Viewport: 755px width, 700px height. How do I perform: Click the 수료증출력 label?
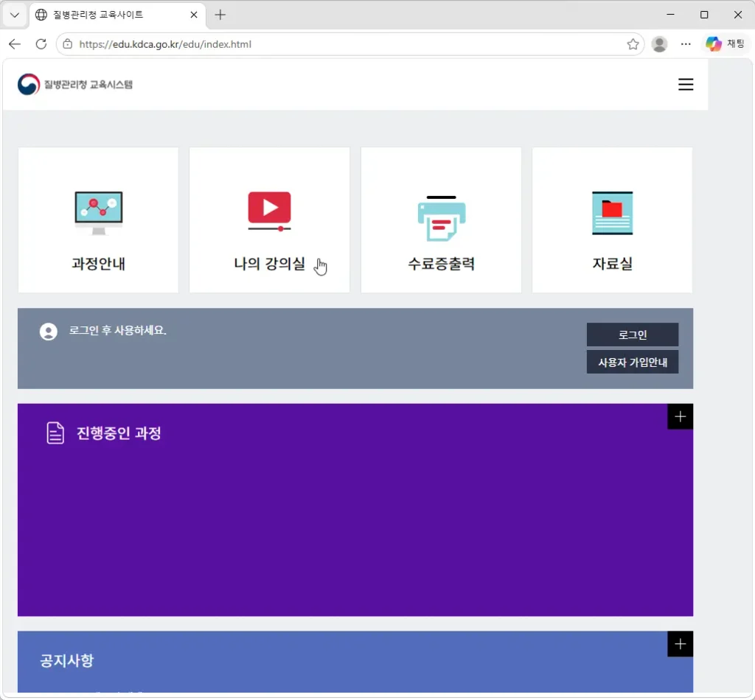point(441,264)
